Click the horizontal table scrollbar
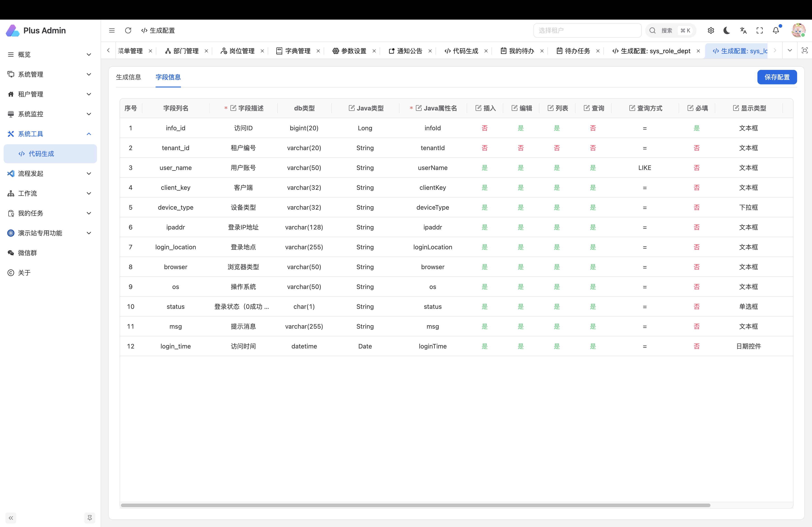The height and width of the screenshot is (527, 812). click(x=415, y=505)
